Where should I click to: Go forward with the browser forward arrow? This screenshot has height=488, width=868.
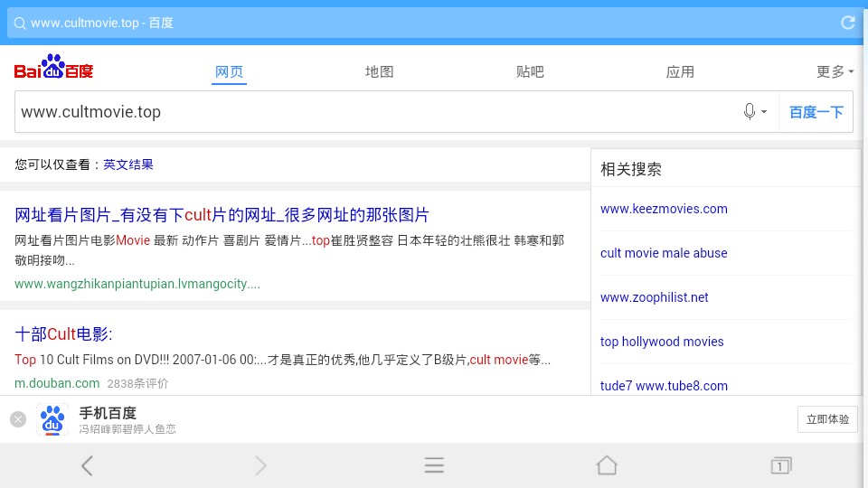pyautogui.click(x=260, y=465)
